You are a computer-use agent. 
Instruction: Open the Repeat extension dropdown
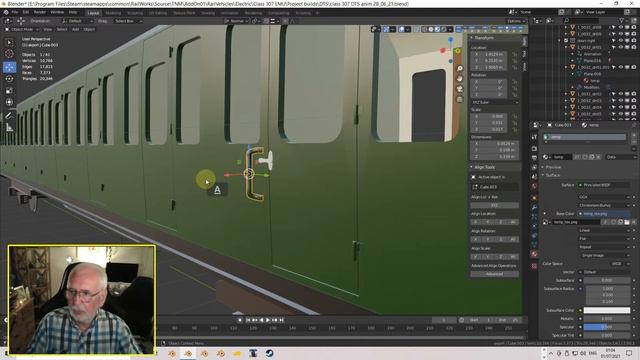(604, 247)
